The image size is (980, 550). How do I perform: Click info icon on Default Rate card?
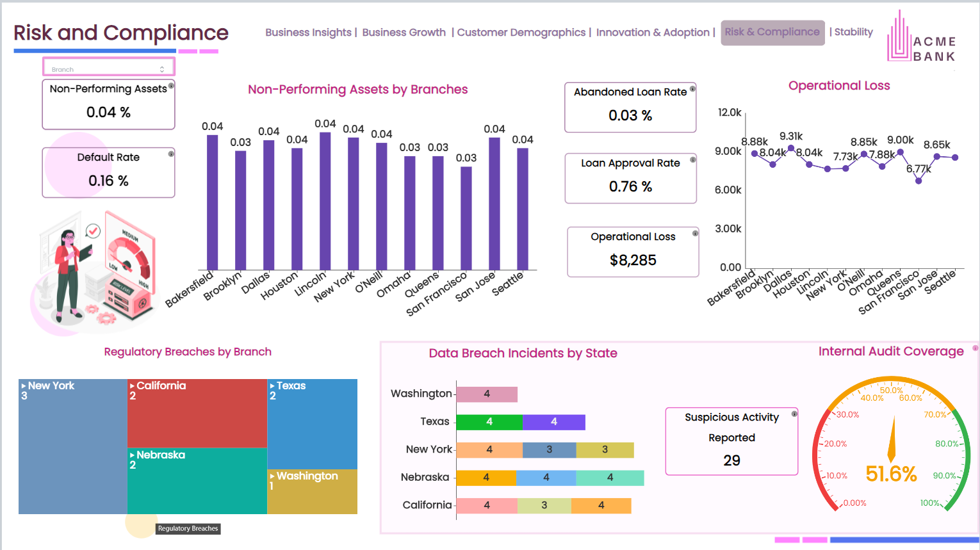pyautogui.click(x=171, y=154)
